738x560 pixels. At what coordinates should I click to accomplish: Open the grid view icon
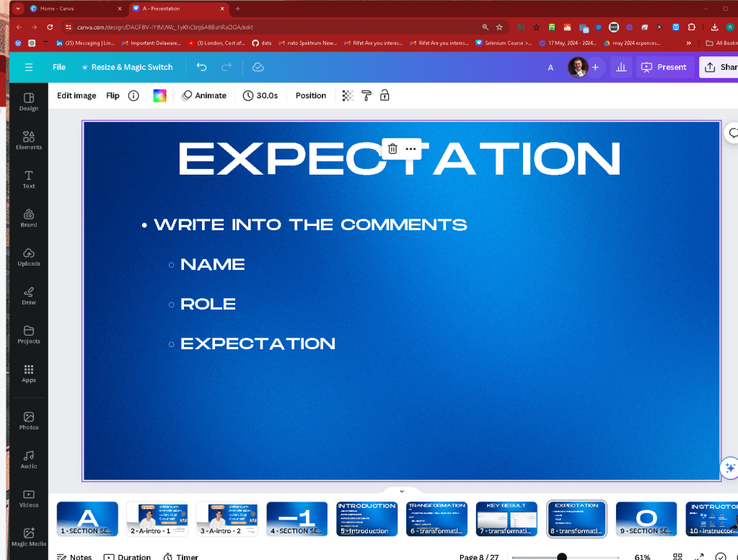pyautogui.click(x=677, y=556)
